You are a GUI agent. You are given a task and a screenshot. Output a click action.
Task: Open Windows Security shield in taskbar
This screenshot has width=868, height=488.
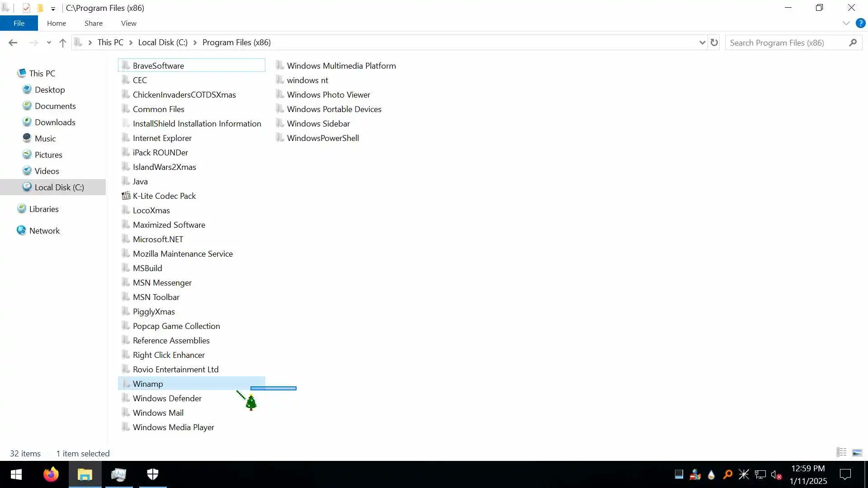click(153, 474)
